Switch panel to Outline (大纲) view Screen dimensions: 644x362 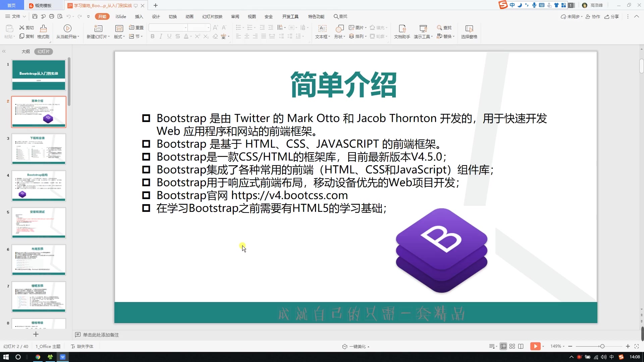26,51
